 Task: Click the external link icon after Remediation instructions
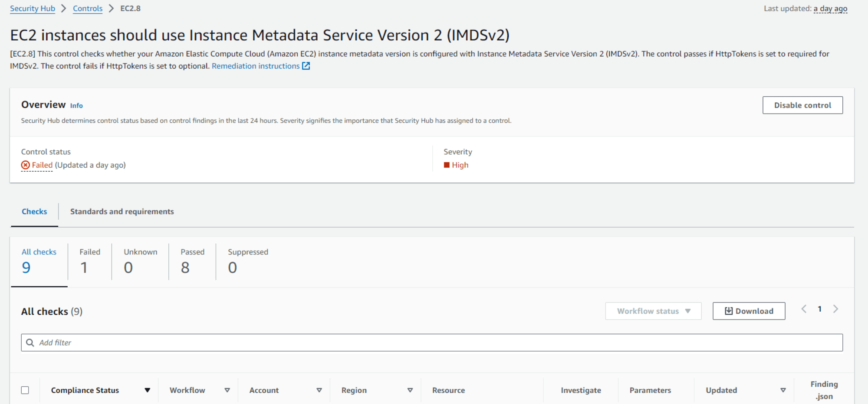pos(306,66)
